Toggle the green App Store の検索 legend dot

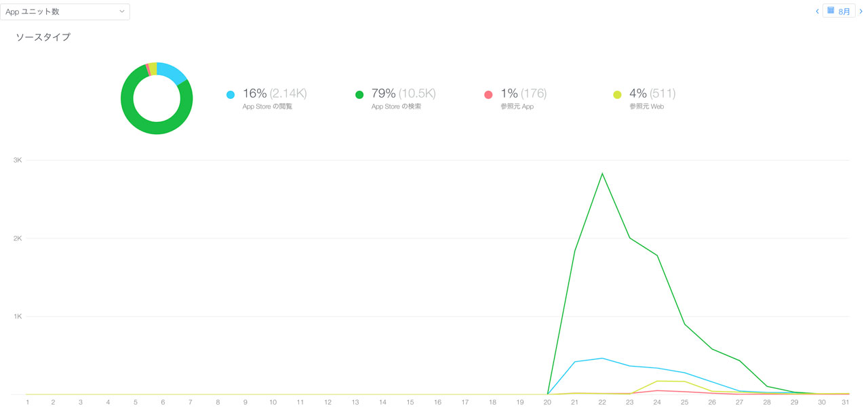click(359, 95)
